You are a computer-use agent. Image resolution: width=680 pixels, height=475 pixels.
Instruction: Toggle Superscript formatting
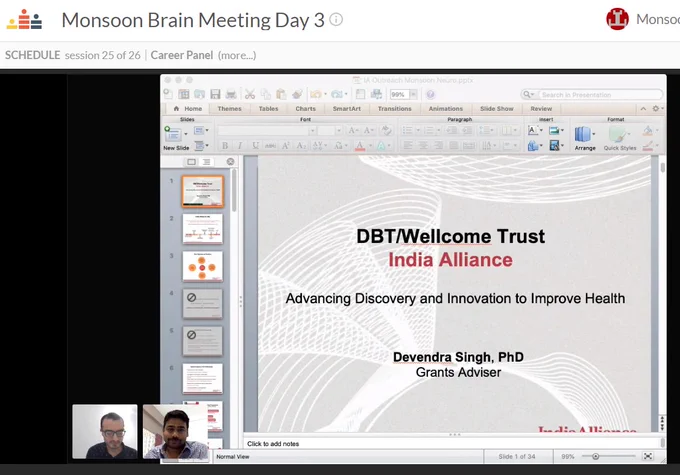point(286,146)
